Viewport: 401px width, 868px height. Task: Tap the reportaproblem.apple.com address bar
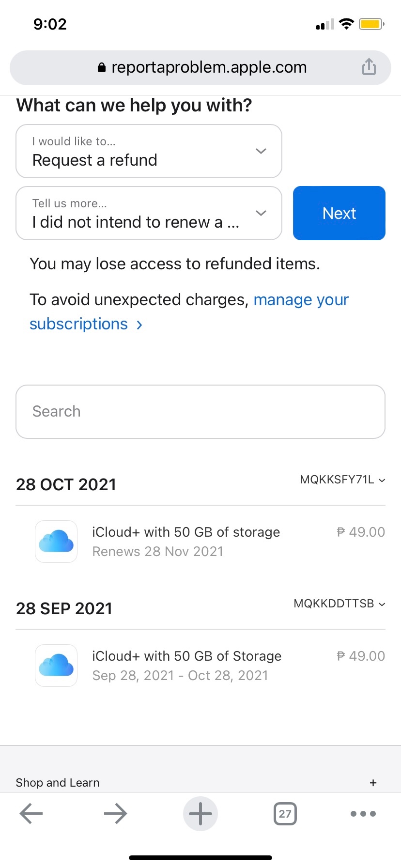(208, 67)
